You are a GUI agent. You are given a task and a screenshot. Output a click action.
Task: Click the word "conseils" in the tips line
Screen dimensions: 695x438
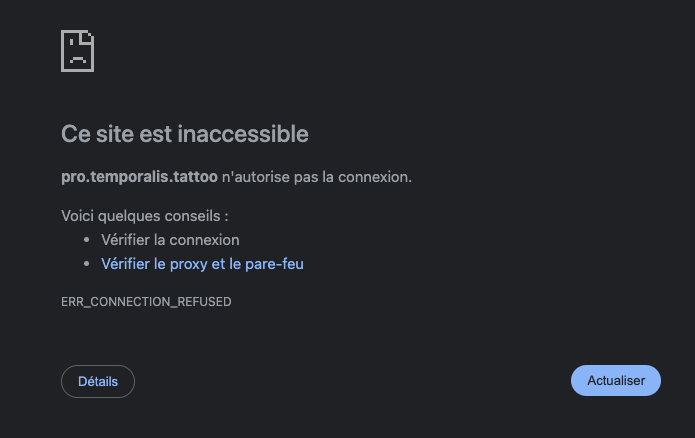tap(193, 215)
